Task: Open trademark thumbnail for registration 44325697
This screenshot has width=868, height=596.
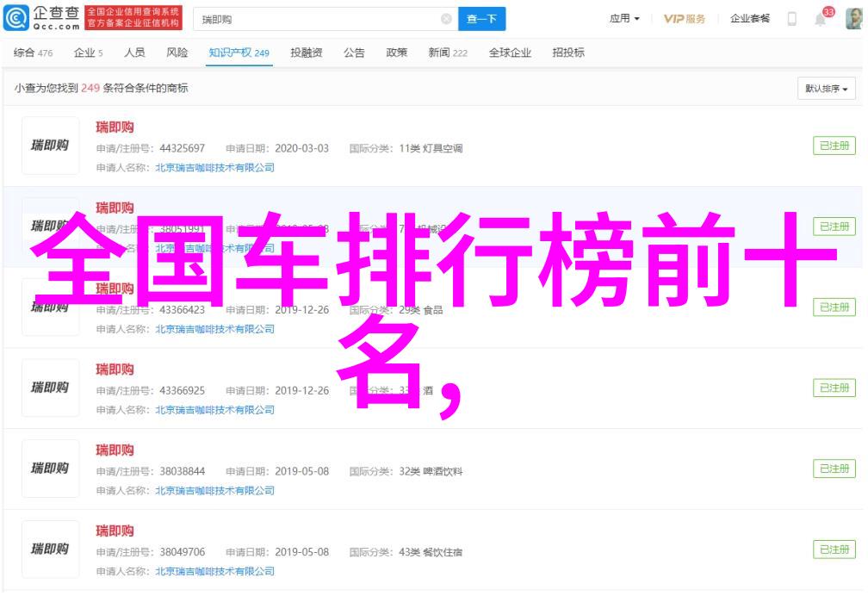Action: (x=50, y=146)
